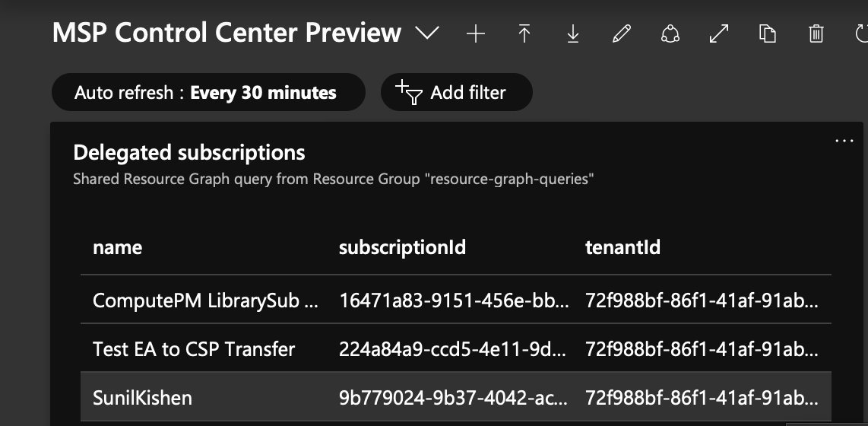The image size is (868, 426).
Task: Open Auto refresh Every 30 minutes setting
Action: (x=208, y=92)
